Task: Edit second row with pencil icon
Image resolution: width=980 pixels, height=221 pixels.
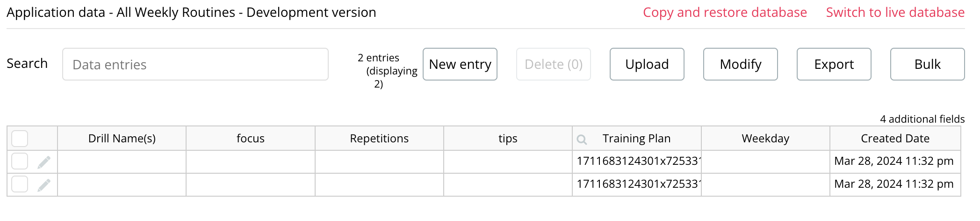Action: tap(44, 185)
